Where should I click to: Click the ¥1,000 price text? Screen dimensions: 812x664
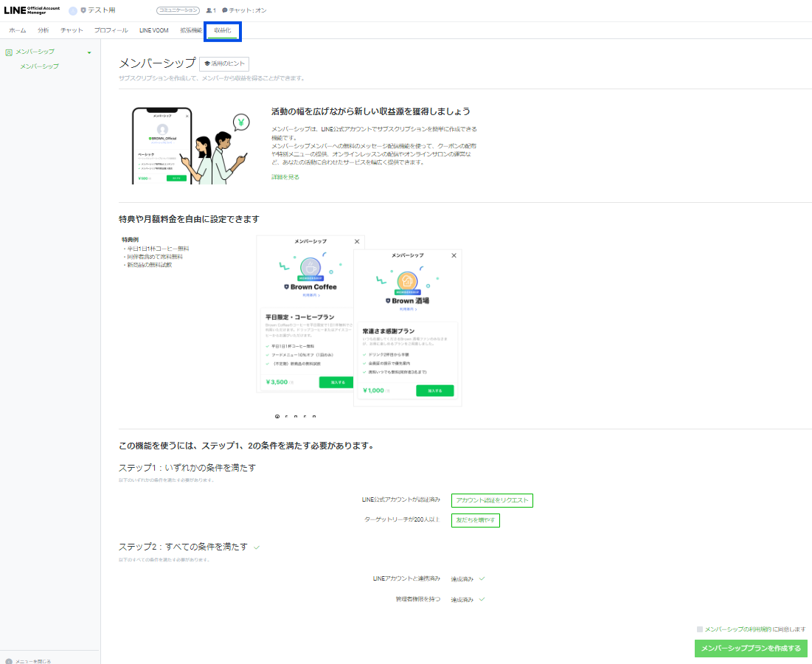[x=373, y=390]
